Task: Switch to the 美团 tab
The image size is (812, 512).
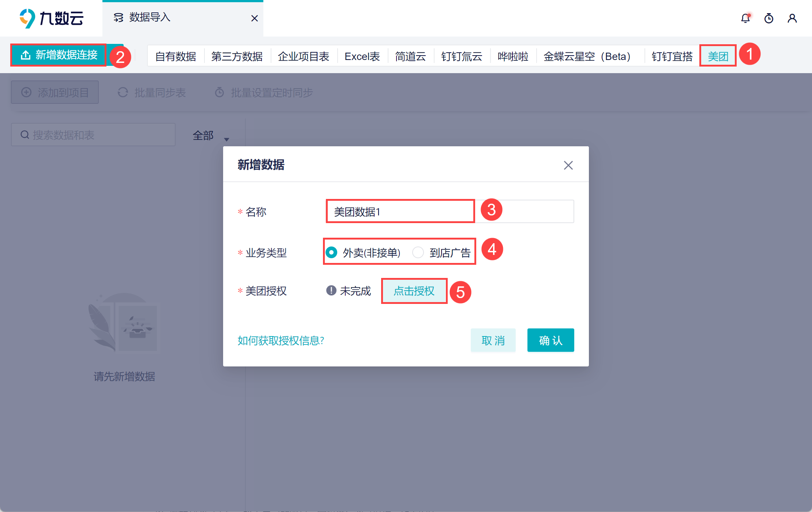Action: [x=718, y=56]
